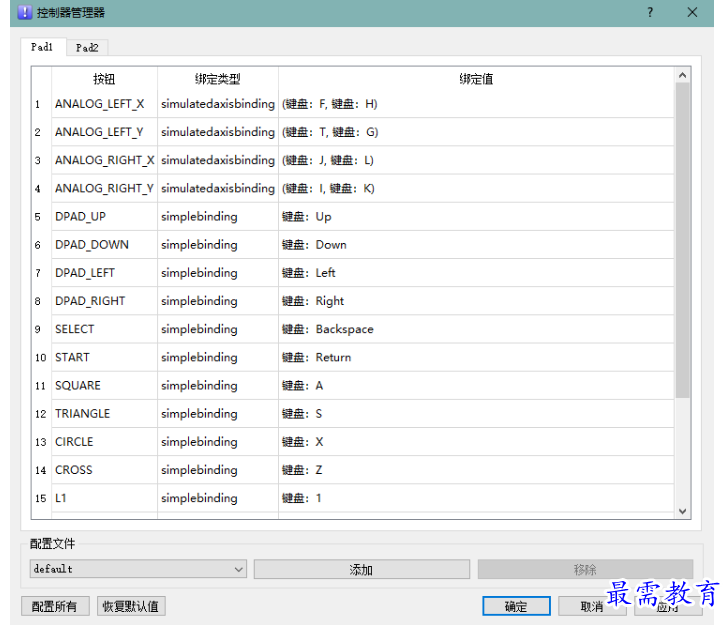
Task: Close the controller manager dialog
Action: (692, 13)
